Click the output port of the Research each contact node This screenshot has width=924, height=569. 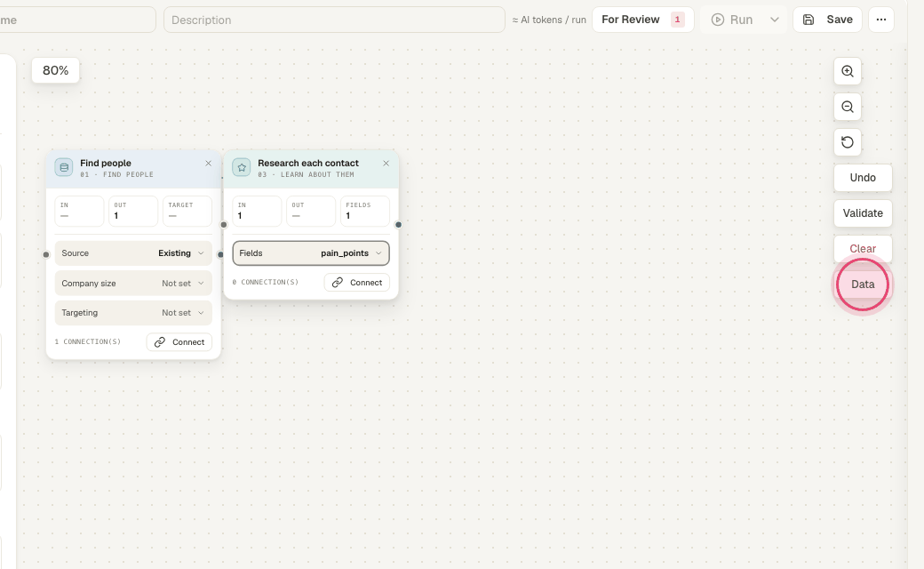point(398,225)
